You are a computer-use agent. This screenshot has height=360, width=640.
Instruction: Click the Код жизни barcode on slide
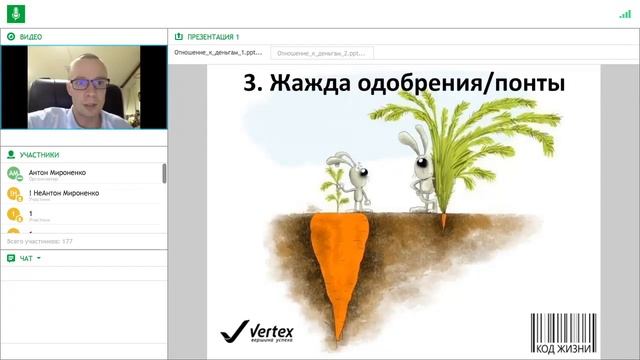click(x=564, y=333)
